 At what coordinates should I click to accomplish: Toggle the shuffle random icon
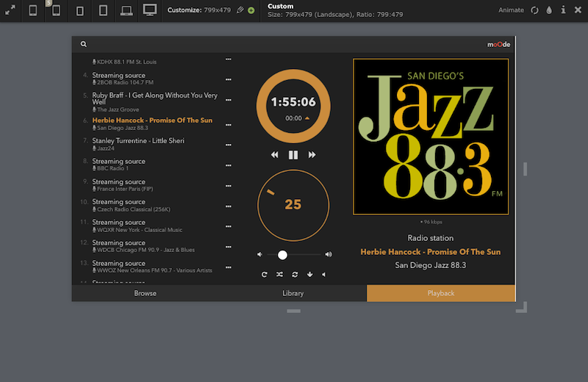coord(280,275)
